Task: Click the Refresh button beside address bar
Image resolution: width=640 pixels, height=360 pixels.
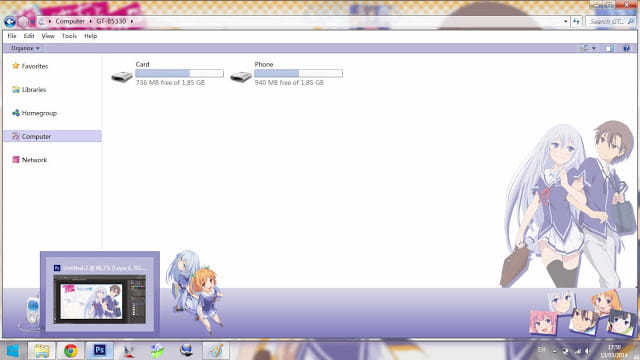Action: coord(576,21)
